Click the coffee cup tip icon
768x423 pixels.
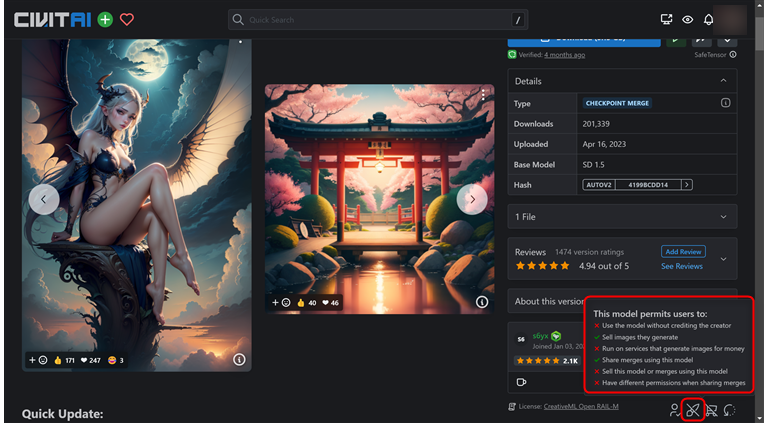click(x=521, y=382)
